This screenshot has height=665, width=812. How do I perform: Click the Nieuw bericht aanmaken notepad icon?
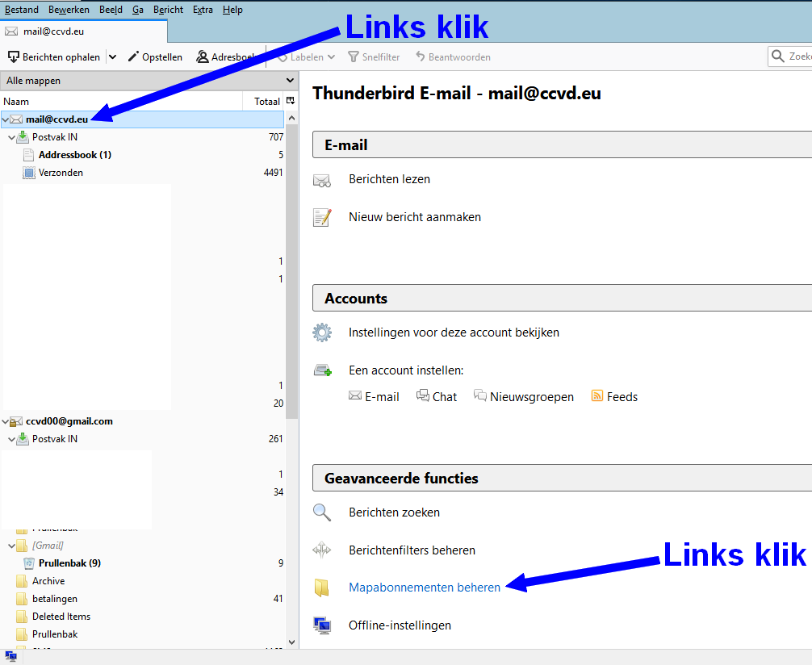click(322, 217)
